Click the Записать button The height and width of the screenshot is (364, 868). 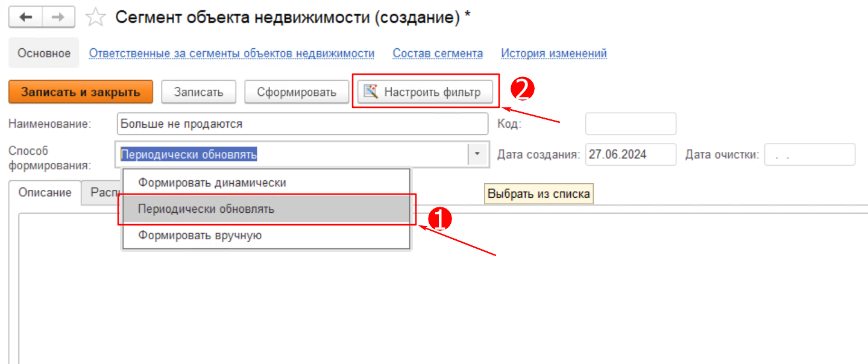click(198, 92)
